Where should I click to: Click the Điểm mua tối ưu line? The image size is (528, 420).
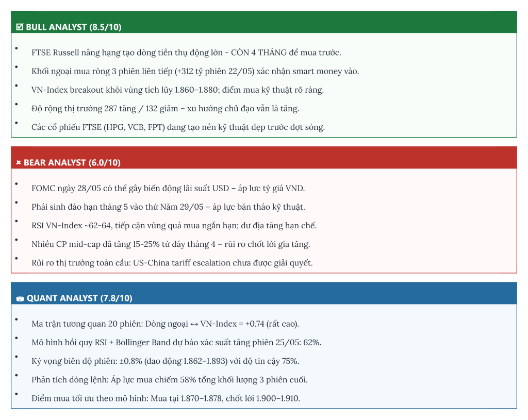click(166, 398)
